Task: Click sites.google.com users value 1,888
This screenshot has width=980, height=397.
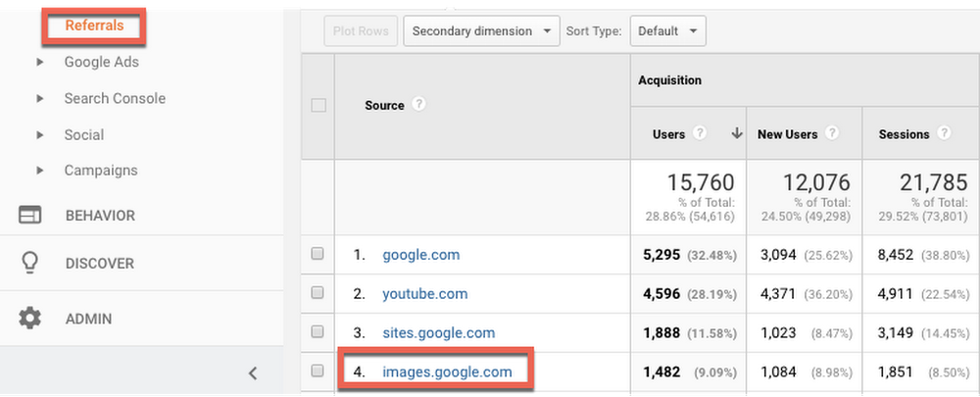Action: coord(661,333)
